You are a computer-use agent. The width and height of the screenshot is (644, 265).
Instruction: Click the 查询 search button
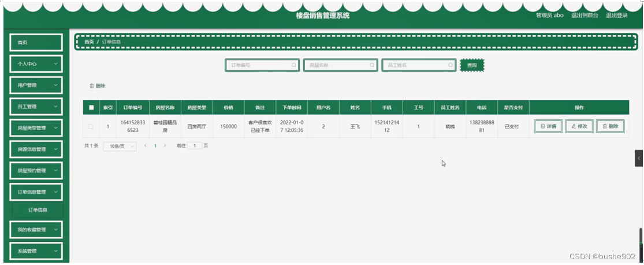point(472,65)
